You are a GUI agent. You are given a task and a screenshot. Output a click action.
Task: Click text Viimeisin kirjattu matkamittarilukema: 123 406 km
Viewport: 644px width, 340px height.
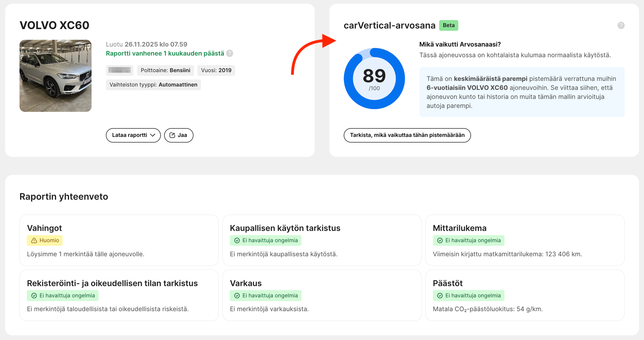pos(507,254)
